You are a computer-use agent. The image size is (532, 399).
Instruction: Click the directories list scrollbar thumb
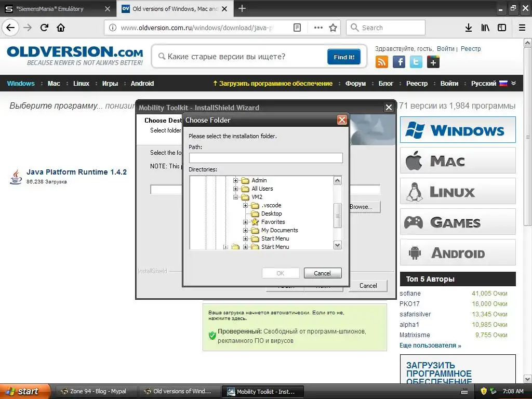(337, 216)
